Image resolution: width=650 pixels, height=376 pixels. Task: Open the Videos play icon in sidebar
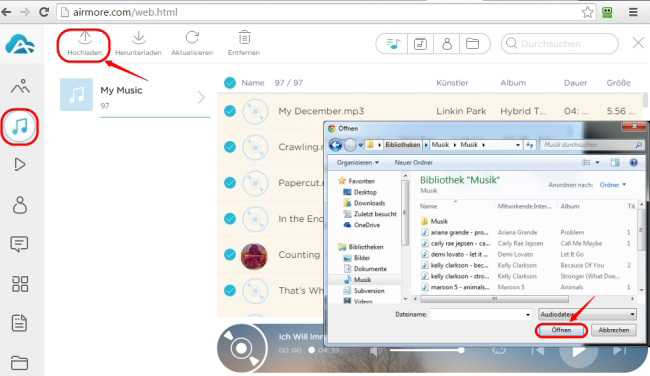pyautogui.click(x=19, y=165)
